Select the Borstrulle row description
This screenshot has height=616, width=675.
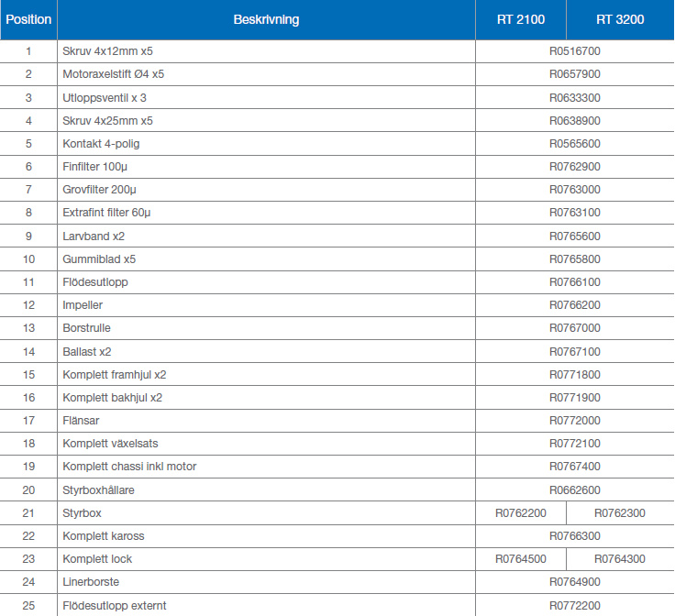86,328
